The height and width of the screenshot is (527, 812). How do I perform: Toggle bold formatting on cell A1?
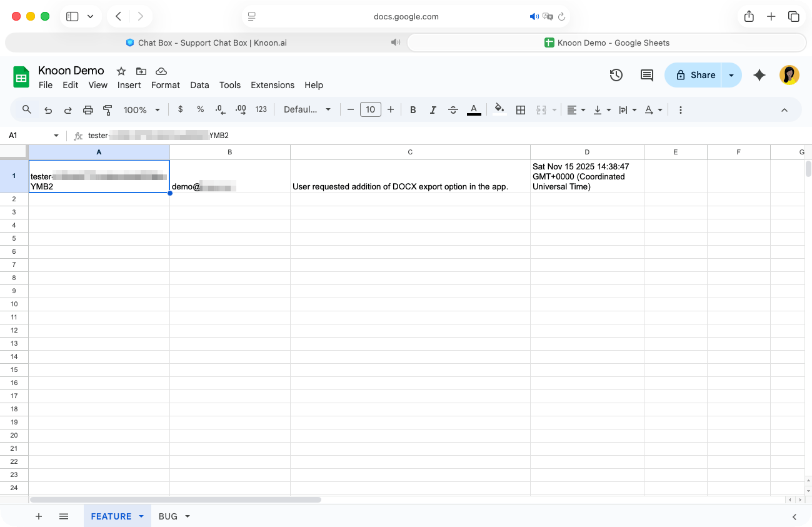(x=413, y=109)
